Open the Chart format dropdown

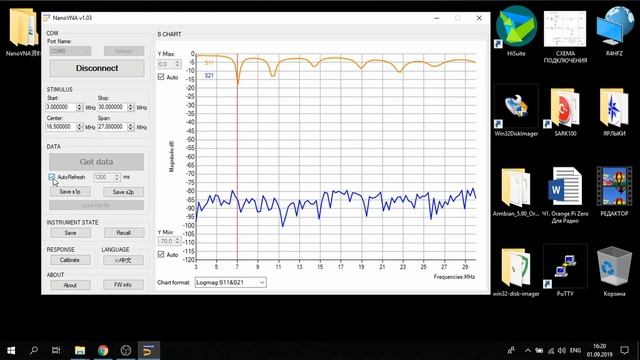[230, 282]
